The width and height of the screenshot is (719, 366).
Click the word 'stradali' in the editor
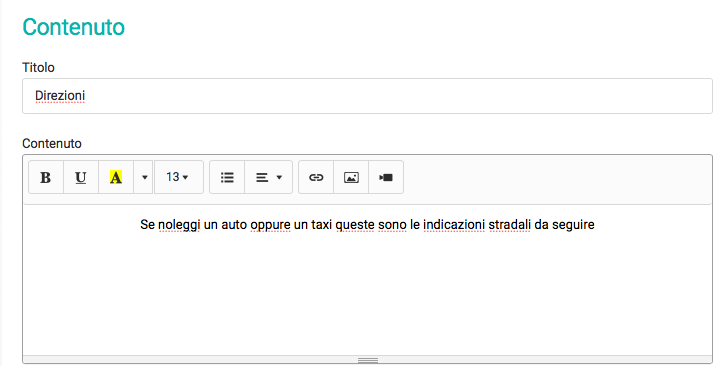[x=509, y=225]
